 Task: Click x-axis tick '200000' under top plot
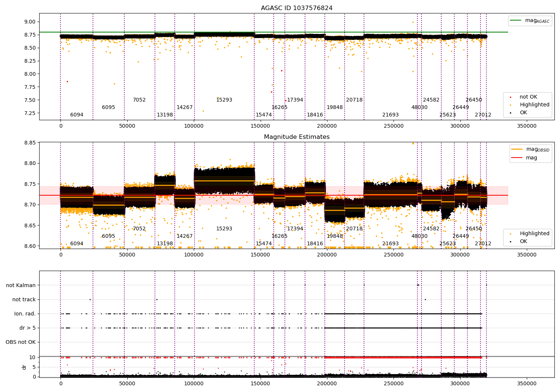[327, 126]
